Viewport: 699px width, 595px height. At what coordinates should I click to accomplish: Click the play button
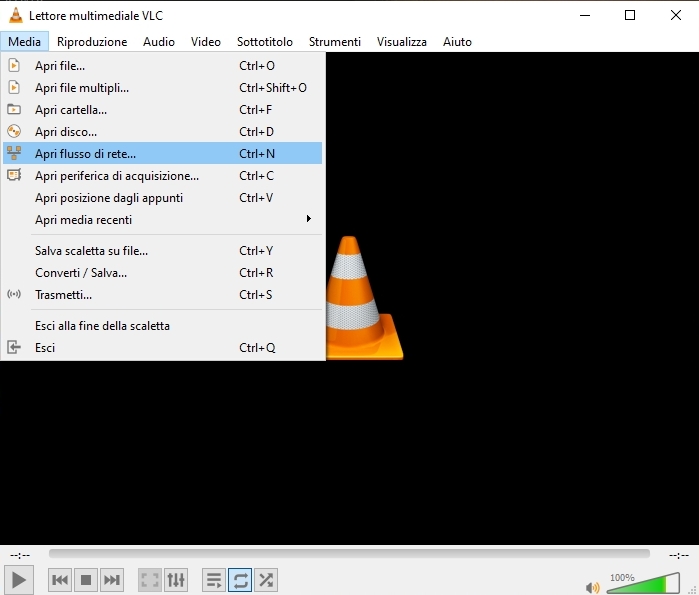point(19,580)
